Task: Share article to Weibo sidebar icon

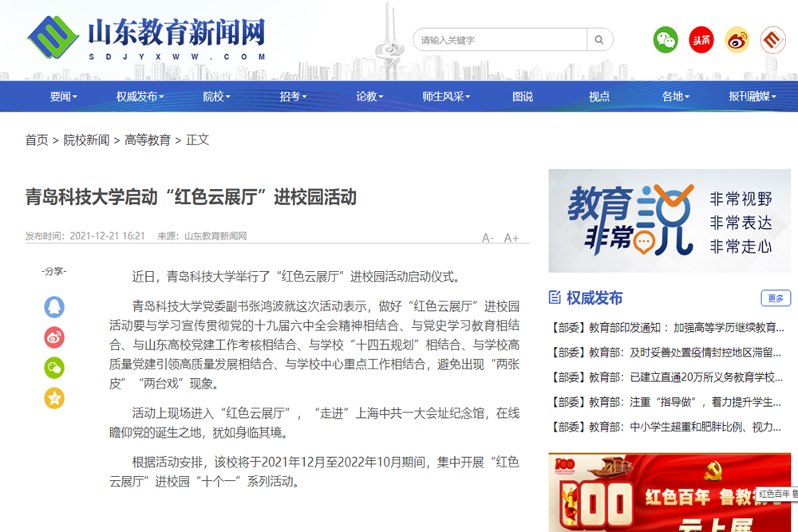Action: pyautogui.click(x=54, y=337)
